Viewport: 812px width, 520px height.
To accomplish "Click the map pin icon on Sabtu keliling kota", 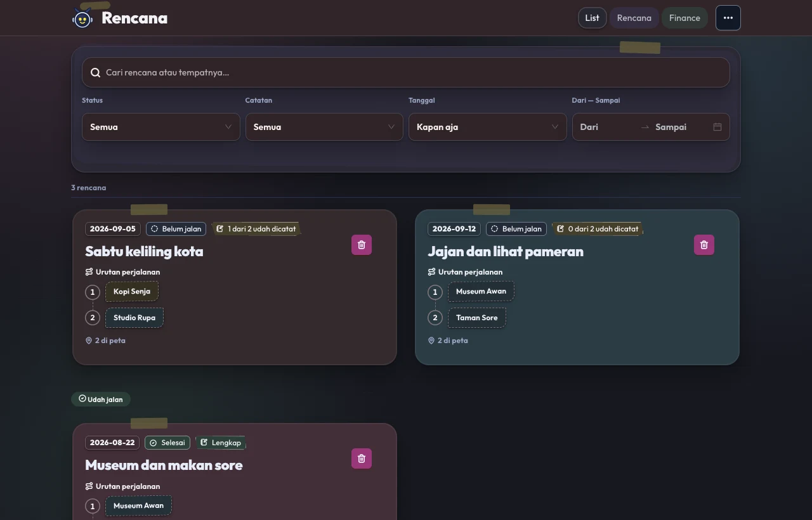I will pyautogui.click(x=89, y=341).
